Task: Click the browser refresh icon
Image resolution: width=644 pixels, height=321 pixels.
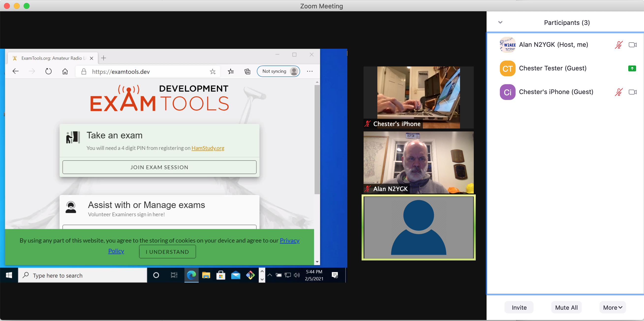Action: (x=48, y=72)
